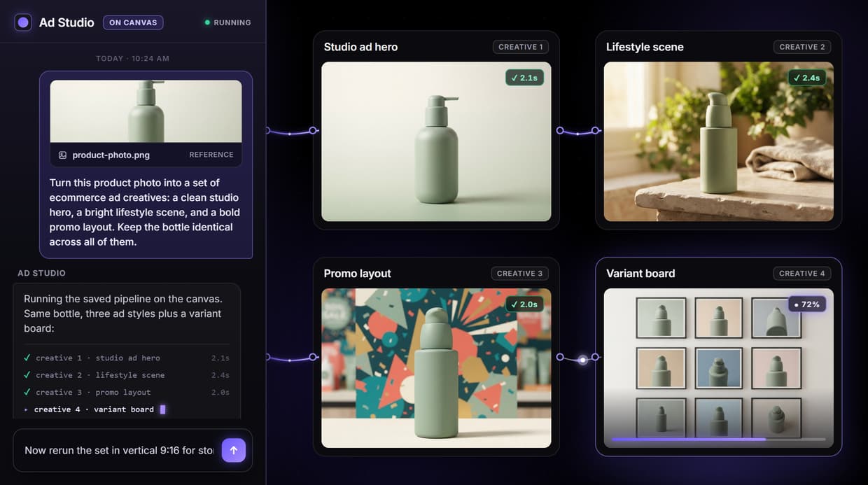Click the 2.4s time in the log
Image resolution: width=868 pixels, height=485 pixels.
220,375
